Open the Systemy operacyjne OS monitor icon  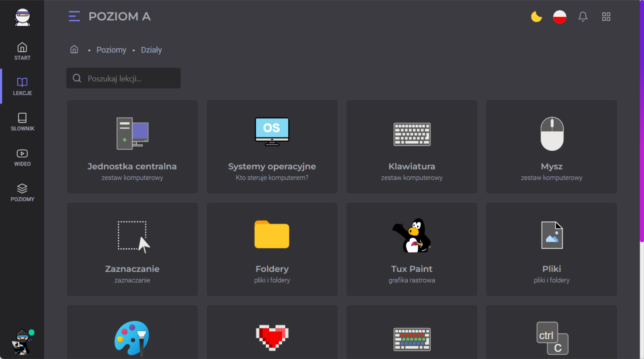[x=272, y=132]
